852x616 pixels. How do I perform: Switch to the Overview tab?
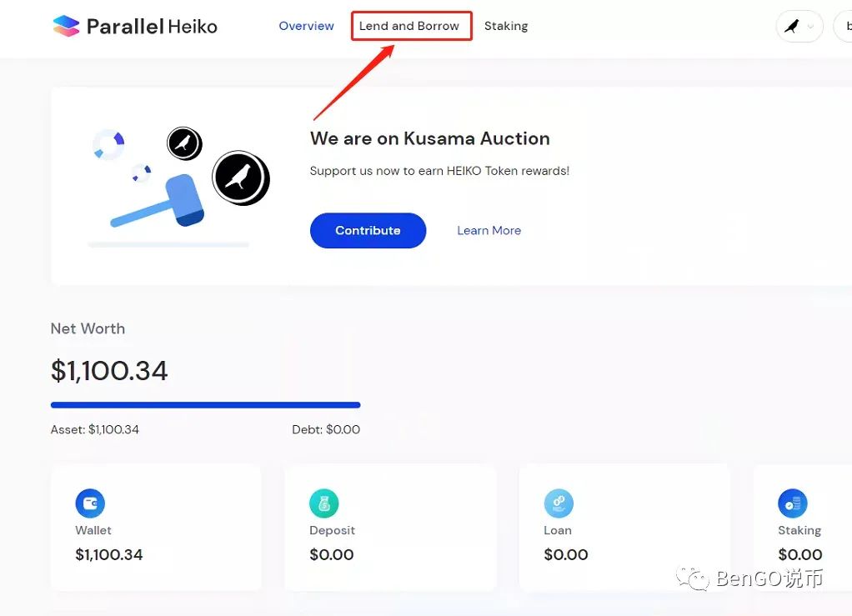click(x=307, y=26)
